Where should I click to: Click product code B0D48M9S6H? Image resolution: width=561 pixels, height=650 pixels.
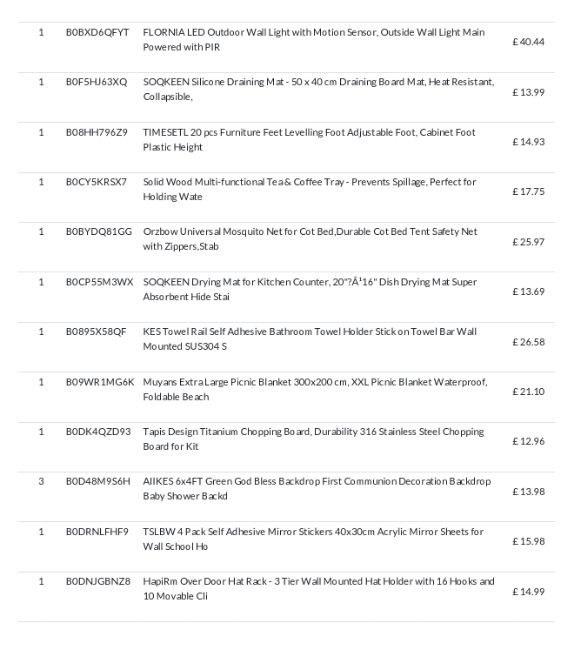[x=98, y=481]
